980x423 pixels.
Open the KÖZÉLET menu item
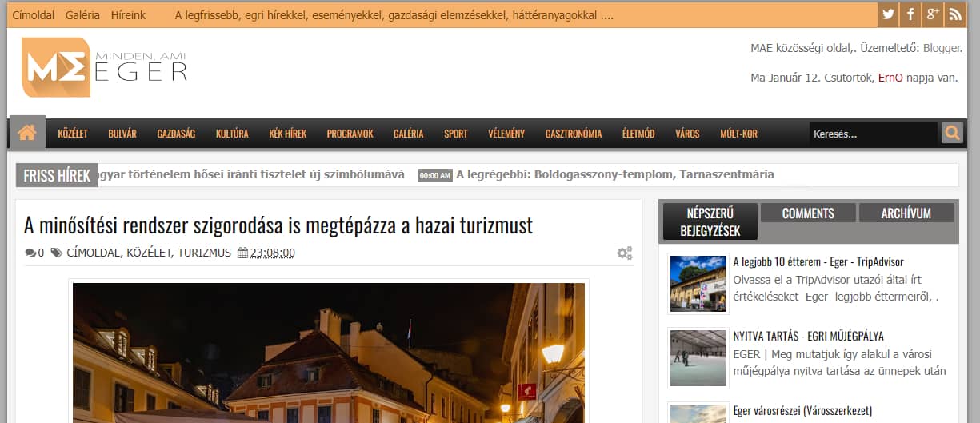pos(73,134)
